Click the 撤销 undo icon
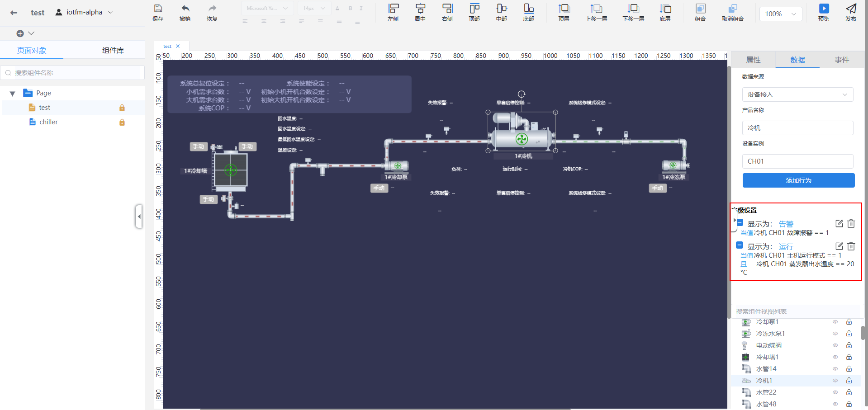This screenshot has width=868, height=410. (x=185, y=9)
